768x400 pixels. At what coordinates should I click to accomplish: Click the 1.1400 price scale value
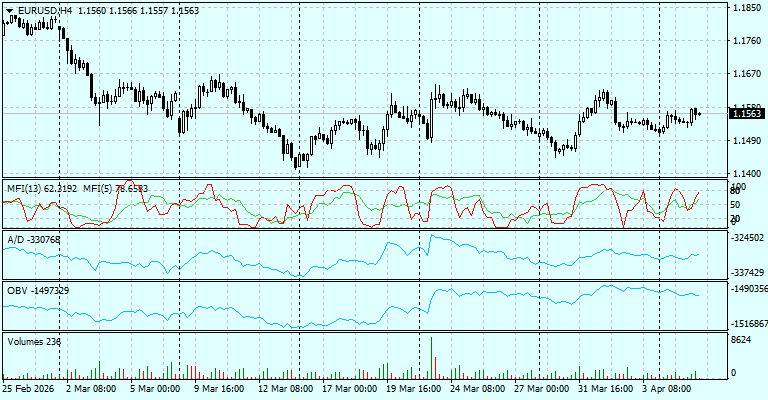747,173
